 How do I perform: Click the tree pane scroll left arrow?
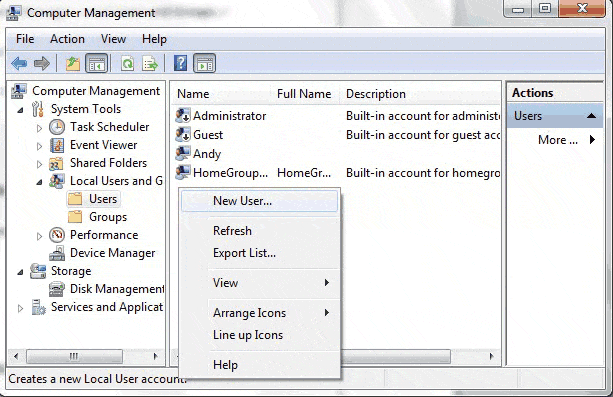(16, 356)
